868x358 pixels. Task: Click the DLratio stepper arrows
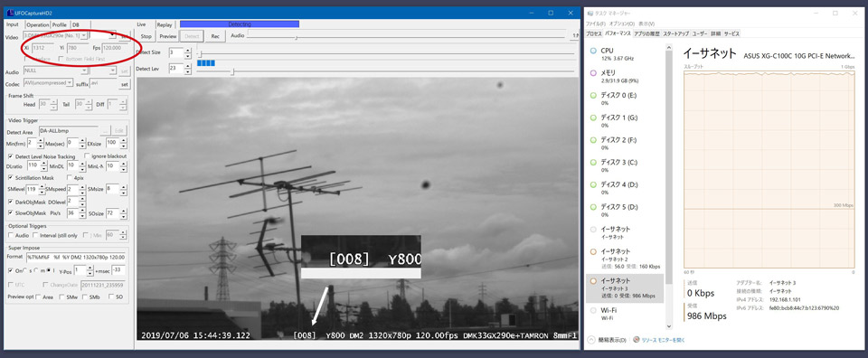pos(43,166)
